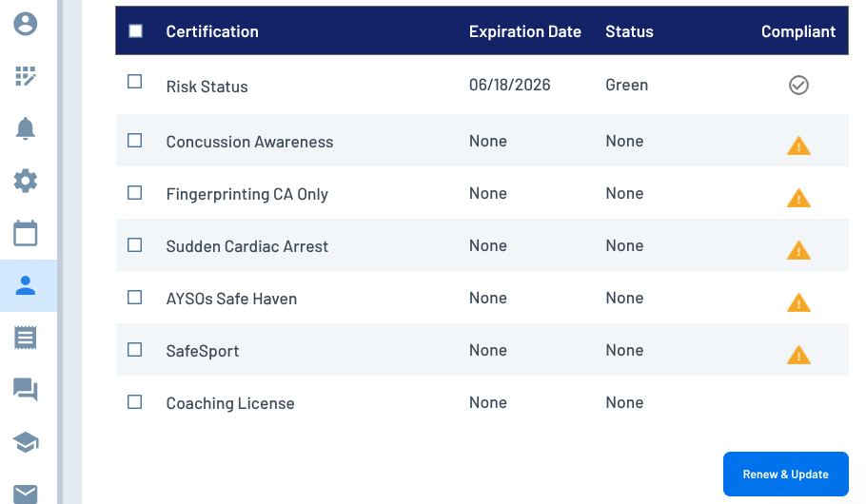Toggle the select-all header checkbox
This screenshot has width=866, height=504.
(x=135, y=31)
